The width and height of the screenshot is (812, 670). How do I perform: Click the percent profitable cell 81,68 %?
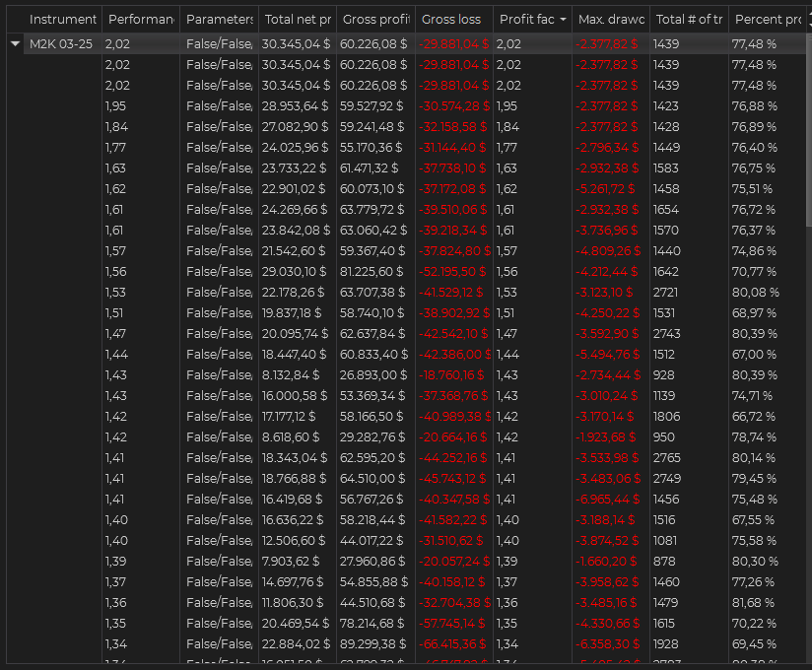coord(753,603)
